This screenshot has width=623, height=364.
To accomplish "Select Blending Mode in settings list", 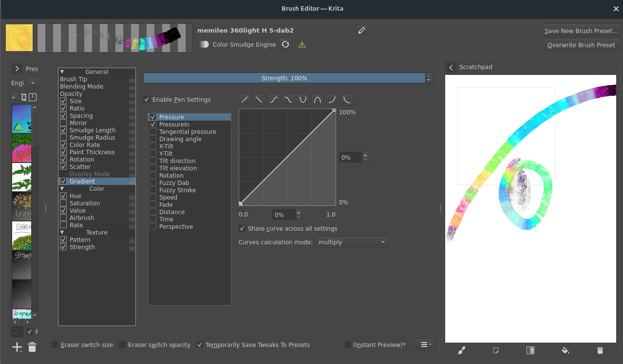I will (x=81, y=87).
